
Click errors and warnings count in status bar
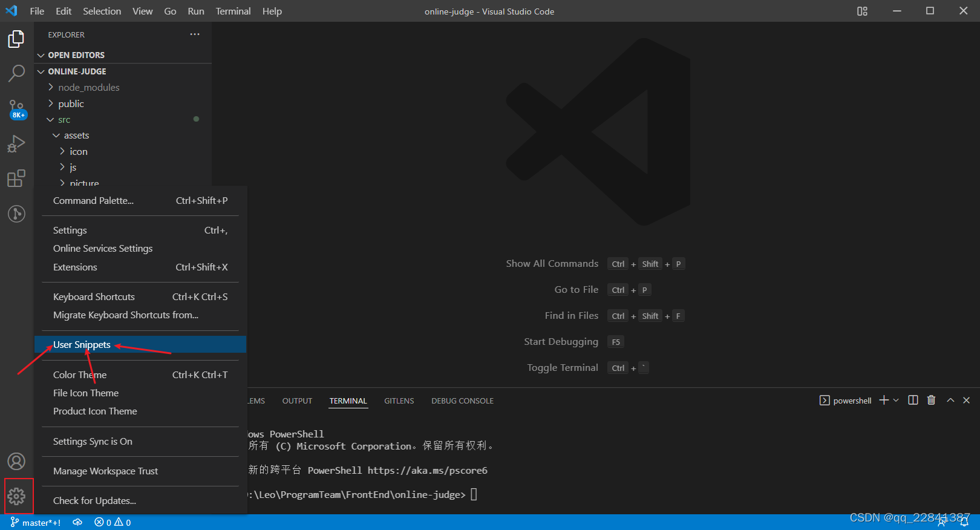(113, 523)
